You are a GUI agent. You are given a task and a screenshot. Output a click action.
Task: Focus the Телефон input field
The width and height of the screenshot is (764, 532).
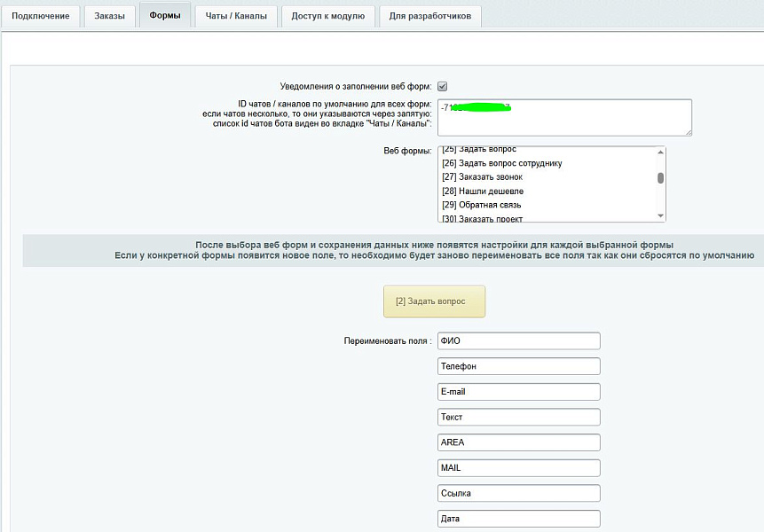click(x=519, y=366)
